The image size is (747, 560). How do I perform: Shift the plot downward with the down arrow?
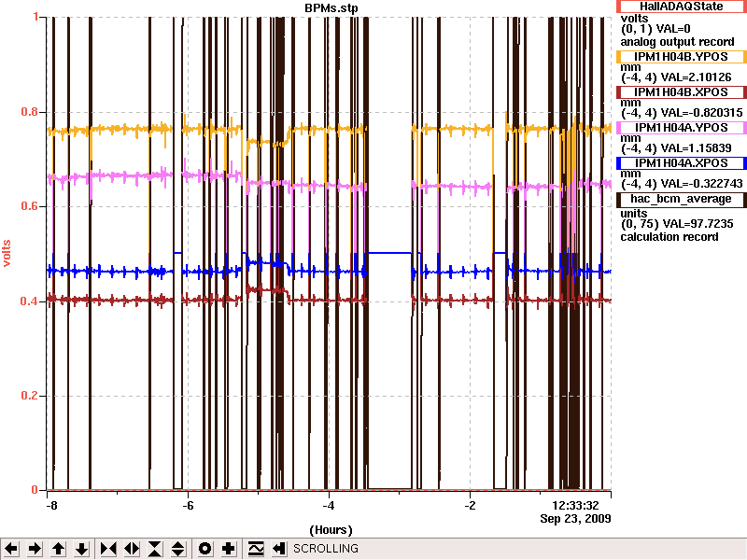[81, 549]
